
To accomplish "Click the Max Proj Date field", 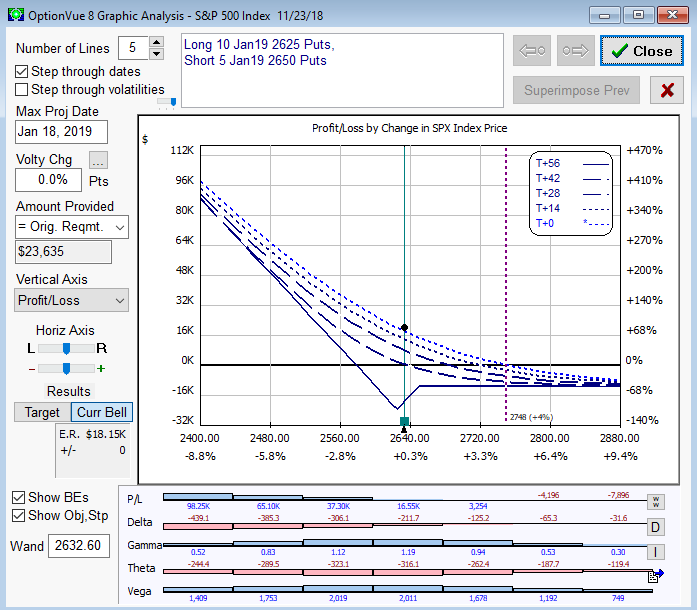I will [61, 131].
